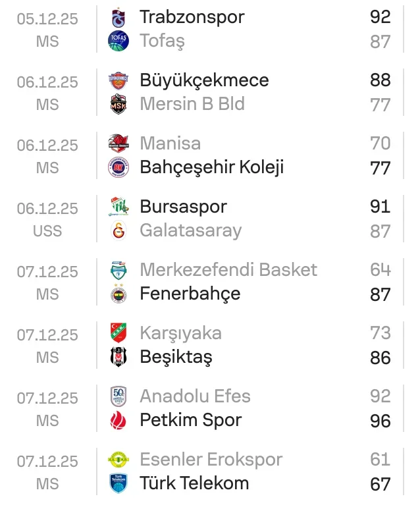Open Merkezefendi Basket team page
The width and height of the screenshot is (420, 511).
228,270
